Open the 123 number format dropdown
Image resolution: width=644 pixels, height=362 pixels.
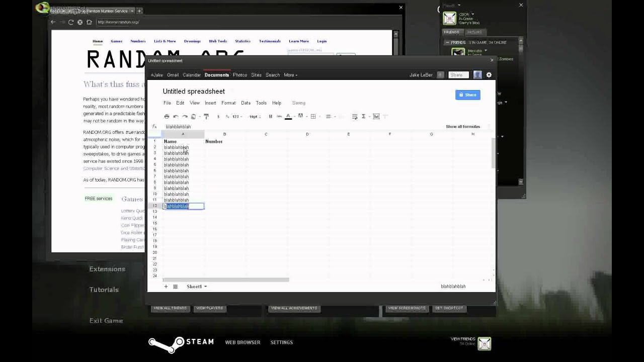pos(236,117)
